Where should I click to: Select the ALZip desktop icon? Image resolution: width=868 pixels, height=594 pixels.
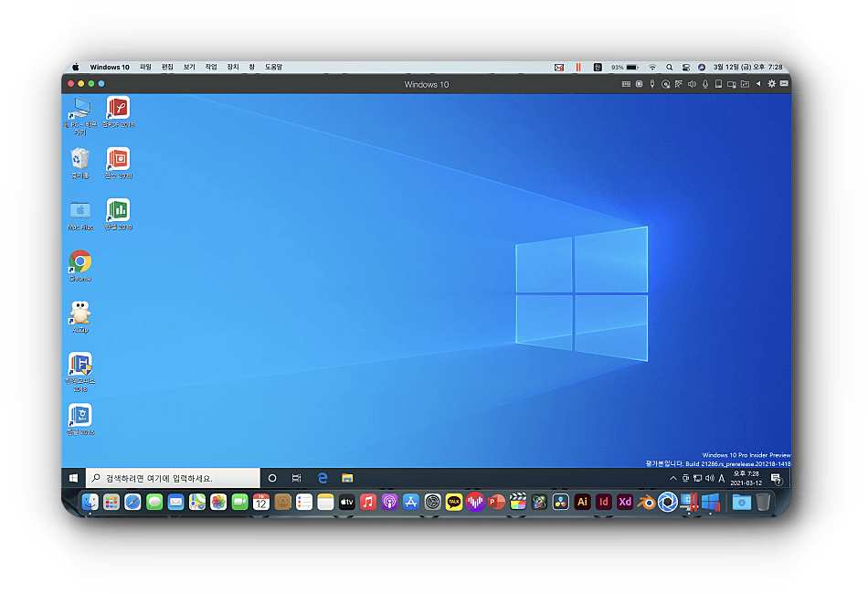point(80,317)
